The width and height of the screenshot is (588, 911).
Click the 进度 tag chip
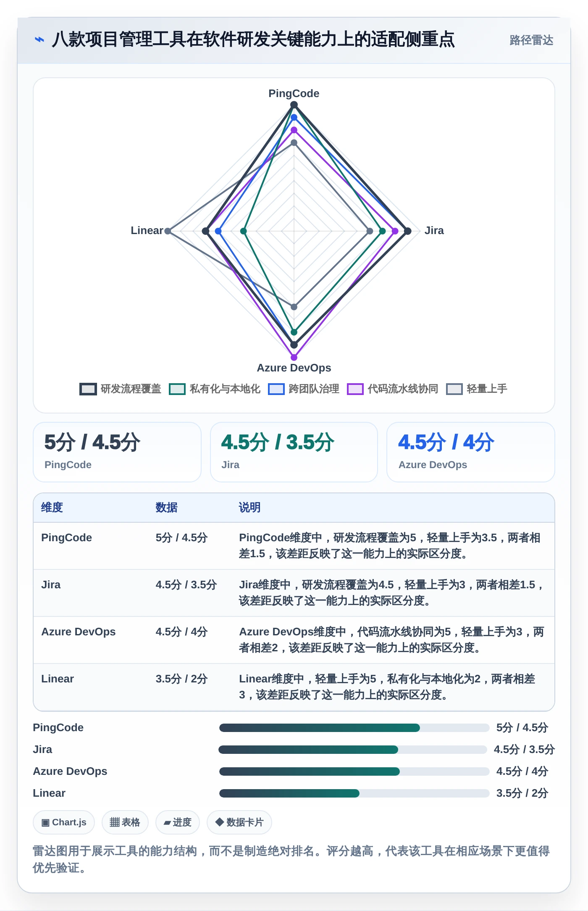coord(178,822)
